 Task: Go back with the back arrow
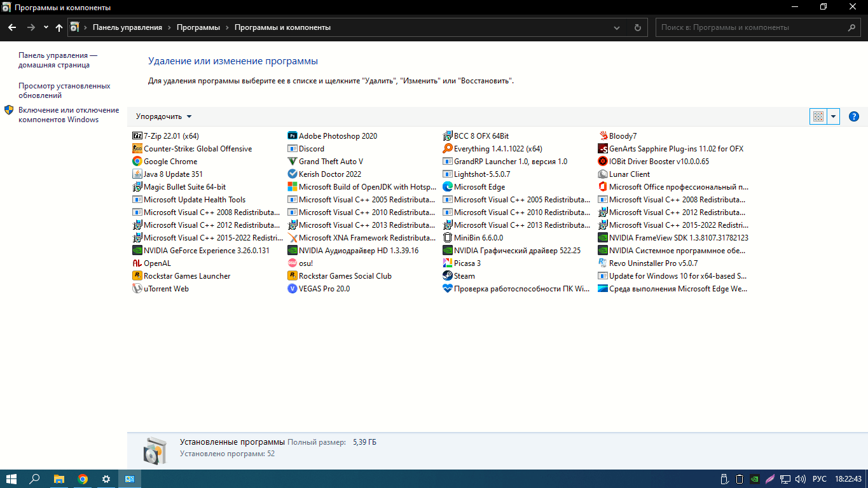(x=11, y=27)
